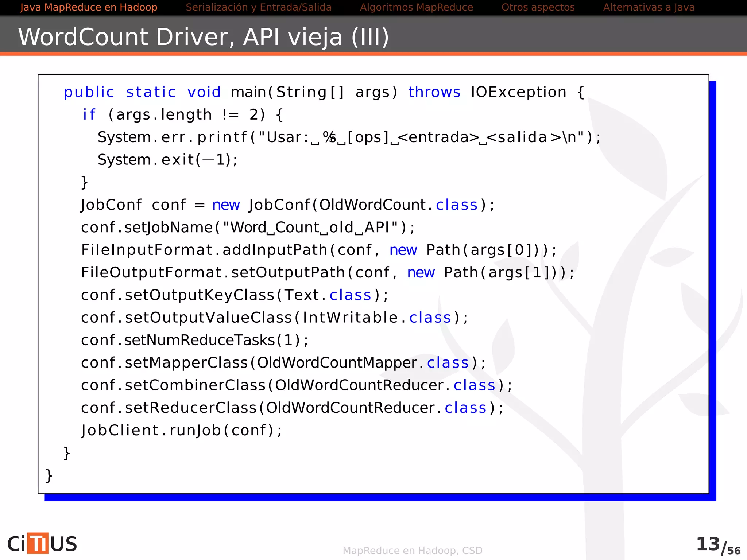The width and height of the screenshot is (747, 560).
Task: Click the 'JobClient.runJob(conf);' code line
Action: (181, 430)
